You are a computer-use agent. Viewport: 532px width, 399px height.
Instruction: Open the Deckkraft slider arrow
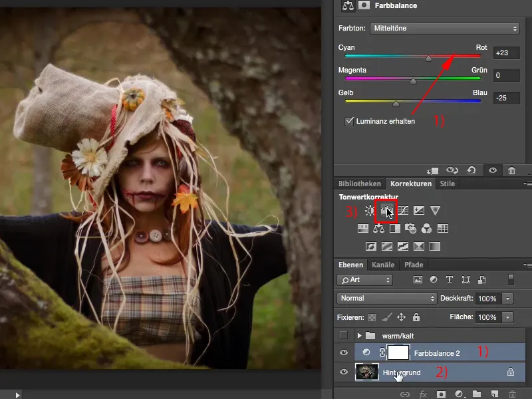[x=507, y=299]
